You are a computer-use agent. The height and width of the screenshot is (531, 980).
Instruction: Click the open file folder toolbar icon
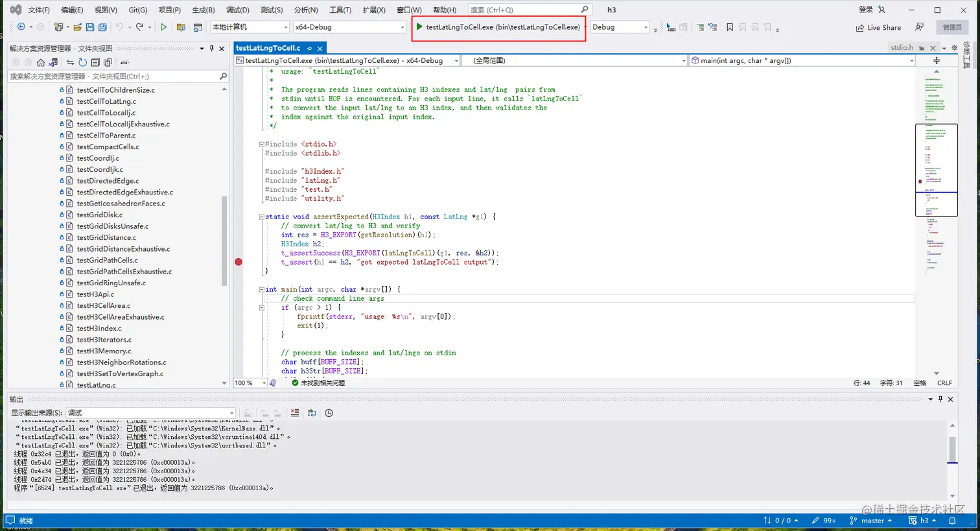point(78,27)
